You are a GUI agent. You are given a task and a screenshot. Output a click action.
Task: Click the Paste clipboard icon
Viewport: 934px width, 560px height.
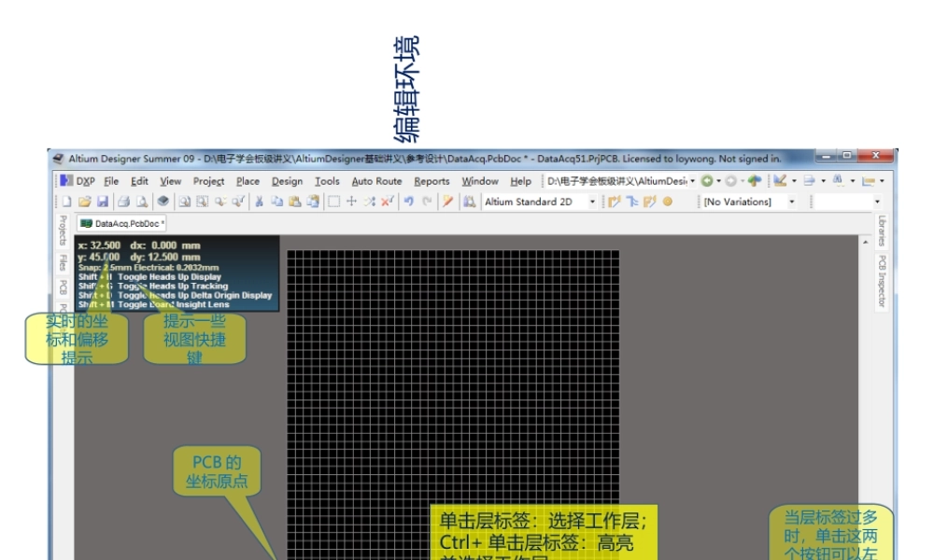(295, 202)
